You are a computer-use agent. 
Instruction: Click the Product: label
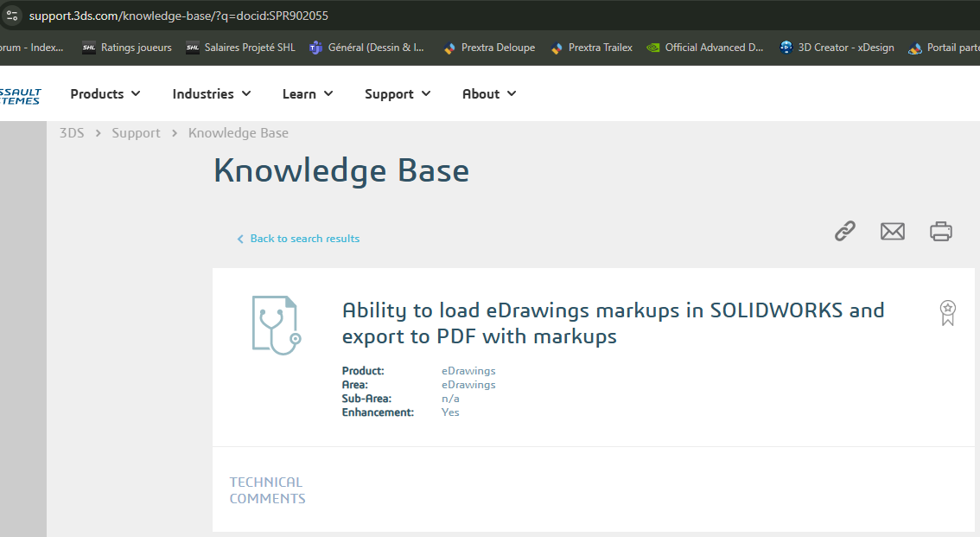click(362, 371)
